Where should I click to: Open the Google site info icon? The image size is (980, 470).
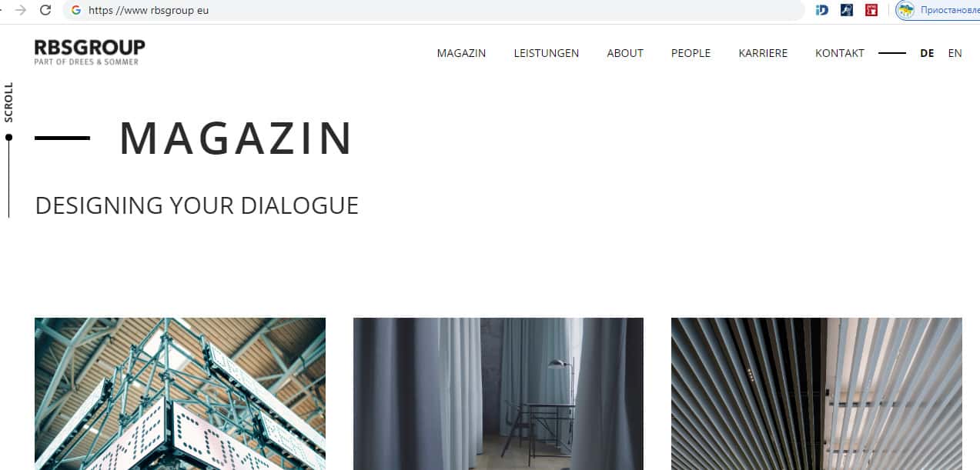[x=75, y=10]
